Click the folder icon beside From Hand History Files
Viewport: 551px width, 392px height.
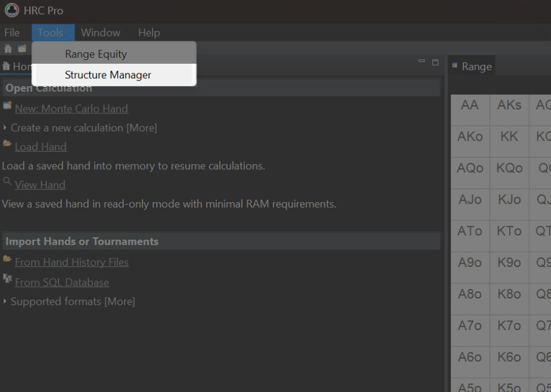(7, 260)
